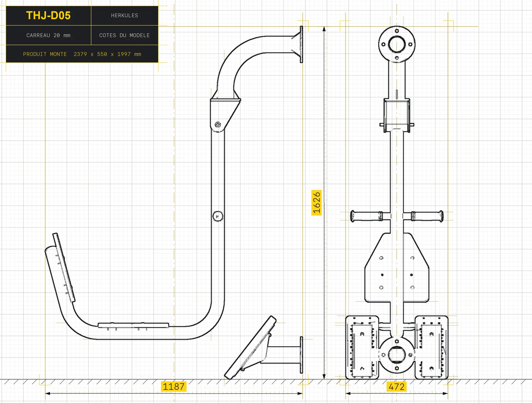Click the CARREAU 20 mm scale cell
Viewport: 532px width, 403px height.
pyautogui.click(x=48, y=35)
